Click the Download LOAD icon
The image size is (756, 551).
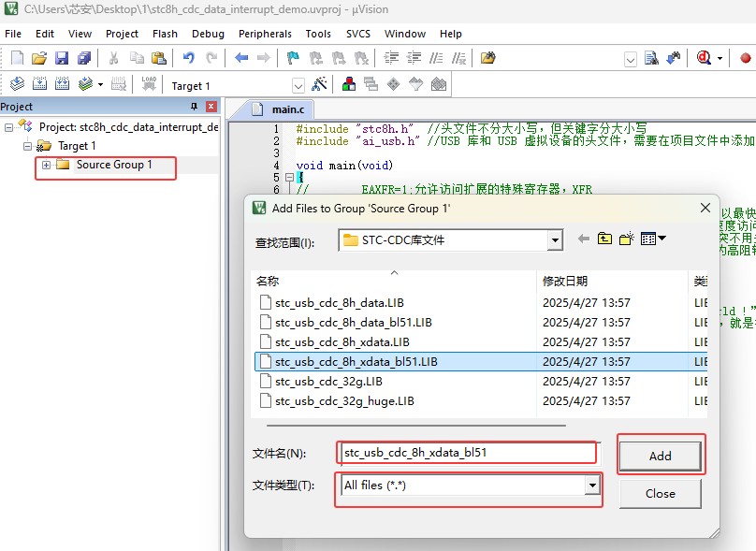tap(149, 83)
